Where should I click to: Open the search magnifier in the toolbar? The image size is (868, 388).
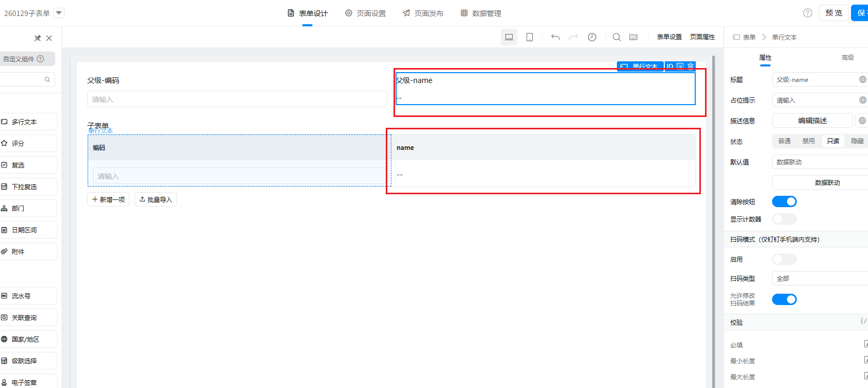click(x=617, y=37)
